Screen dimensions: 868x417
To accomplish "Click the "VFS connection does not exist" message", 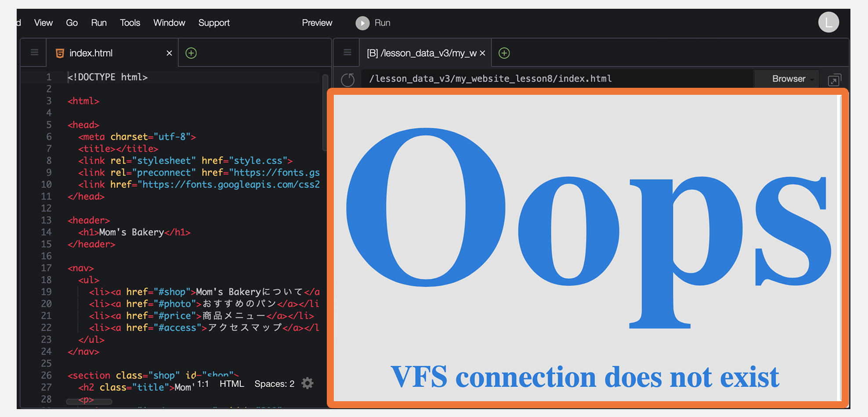I will (585, 377).
